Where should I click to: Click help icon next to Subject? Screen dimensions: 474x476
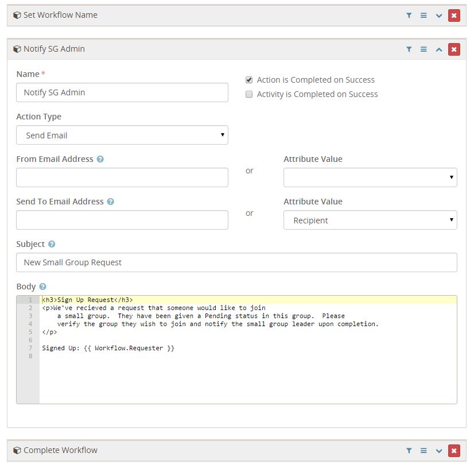(52, 244)
